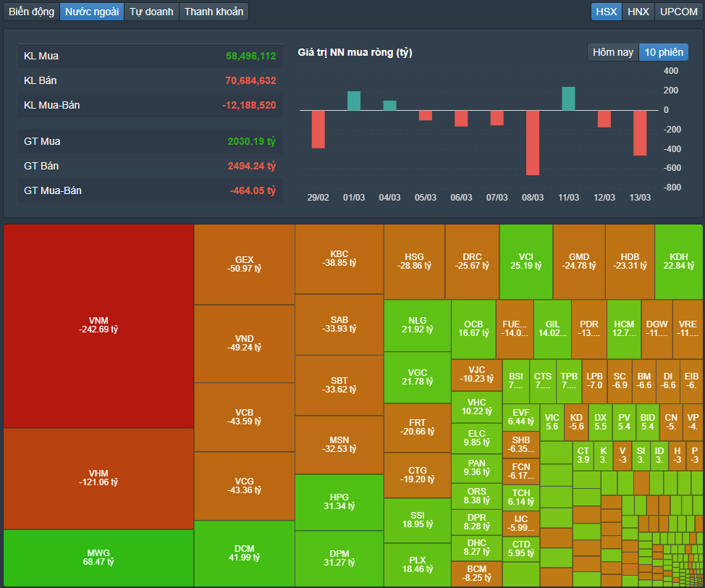This screenshot has height=588, width=705.
Task: Switch to the Tự doanh tab
Action: (x=151, y=12)
